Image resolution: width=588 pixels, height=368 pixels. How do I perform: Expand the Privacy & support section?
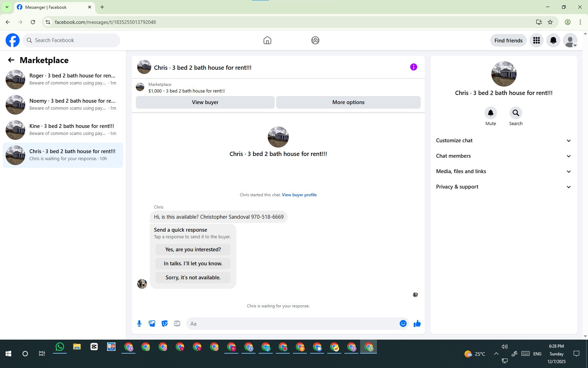click(504, 187)
